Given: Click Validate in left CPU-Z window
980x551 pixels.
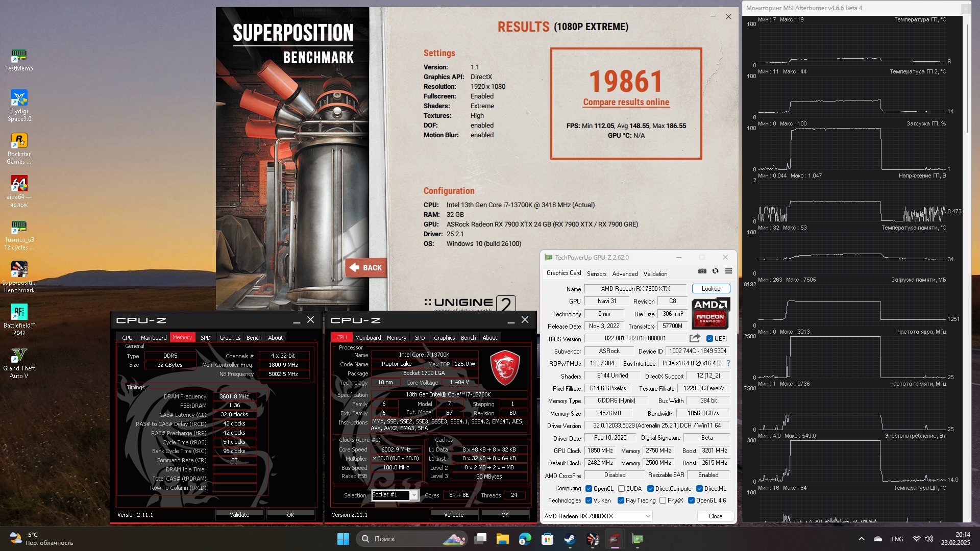Looking at the screenshot, I should (x=239, y=515).
